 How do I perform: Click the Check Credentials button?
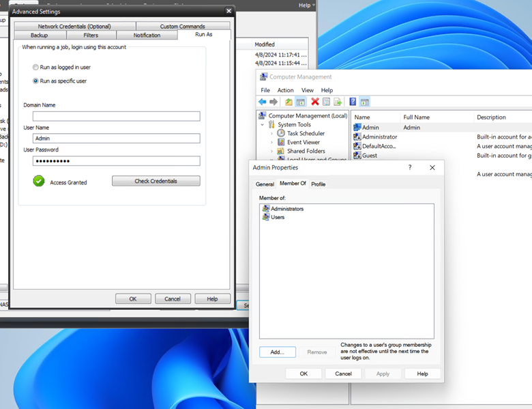tap(156, 181)
